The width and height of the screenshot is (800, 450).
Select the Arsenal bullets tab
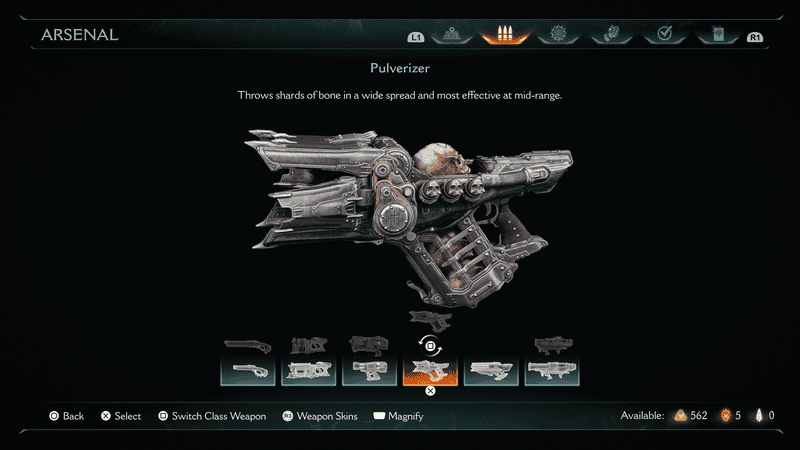coord(505,34)
